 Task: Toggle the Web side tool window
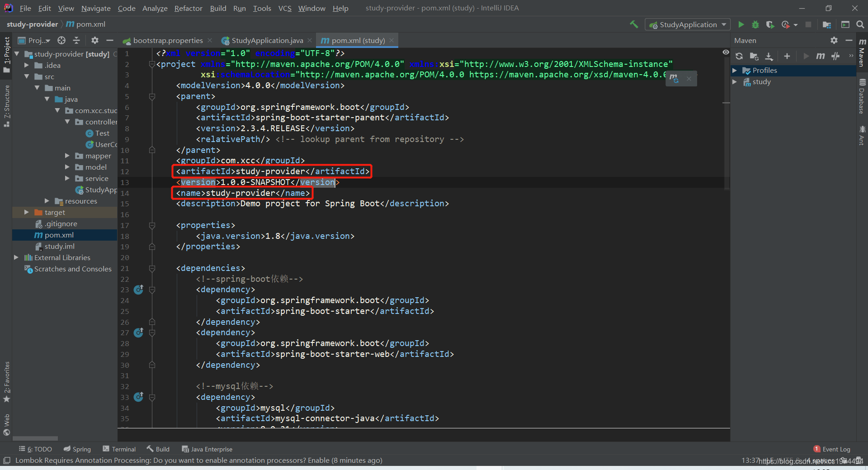tap(6, 425)
